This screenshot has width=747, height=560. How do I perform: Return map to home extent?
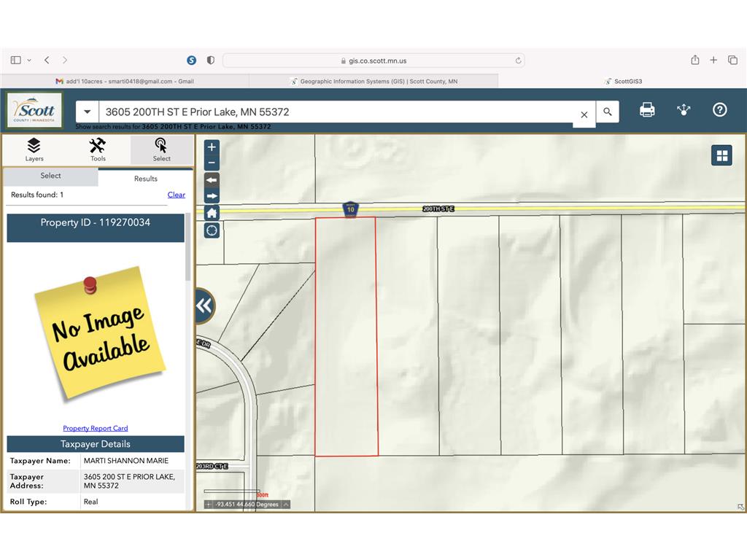click(x=212, y=213)
